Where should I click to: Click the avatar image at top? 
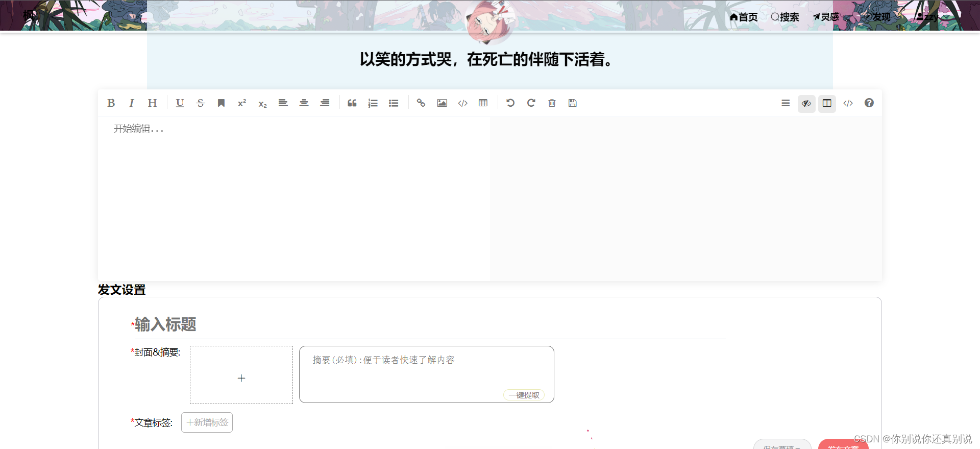tap(490, 20)
